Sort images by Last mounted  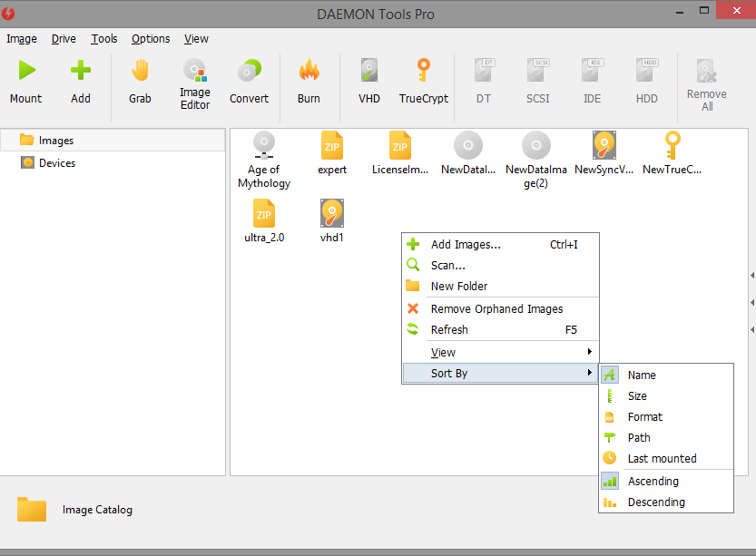click(666, 458)
